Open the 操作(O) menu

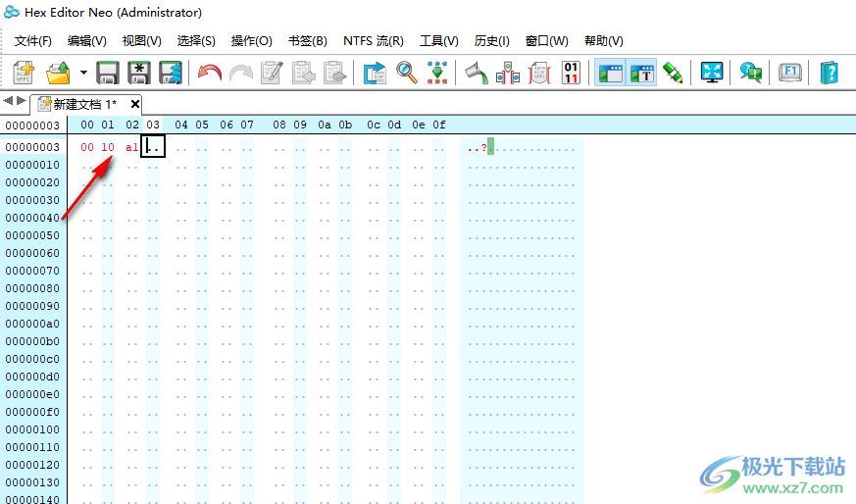click(x=251, y=41)
